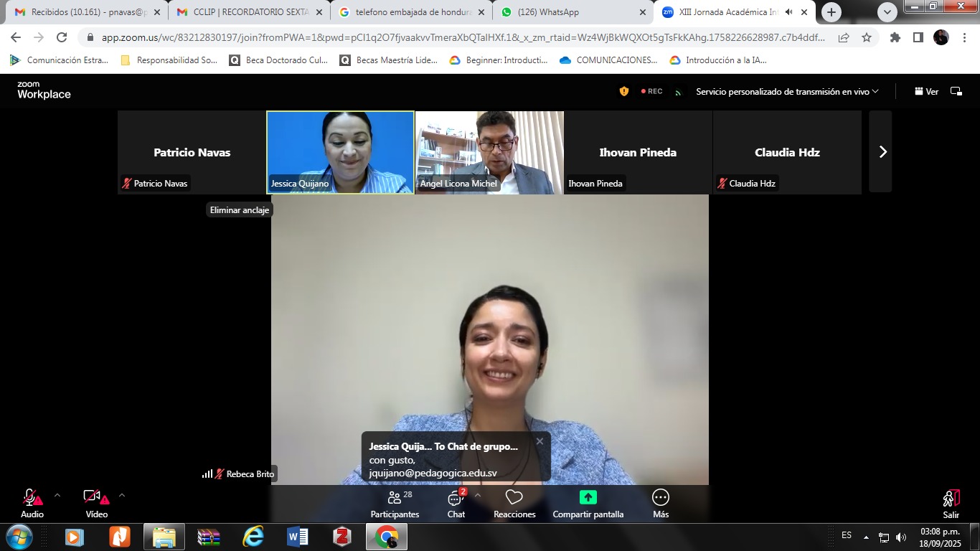The height and width of the screenshot is (551, 980).
Task: Show next participants with the right arrow
Action: pyautogui.click(x=882, y=152)
